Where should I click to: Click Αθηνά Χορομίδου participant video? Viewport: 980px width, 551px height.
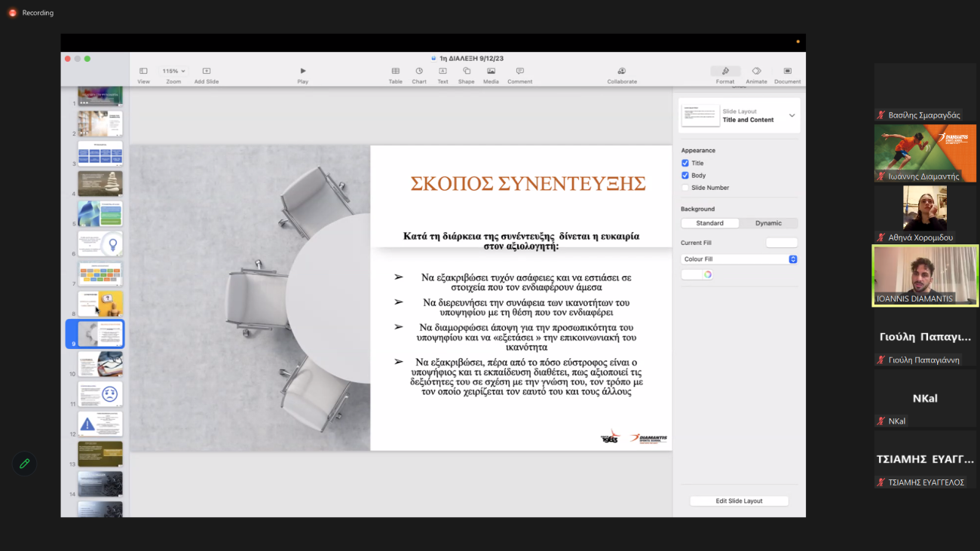[925, 214]
